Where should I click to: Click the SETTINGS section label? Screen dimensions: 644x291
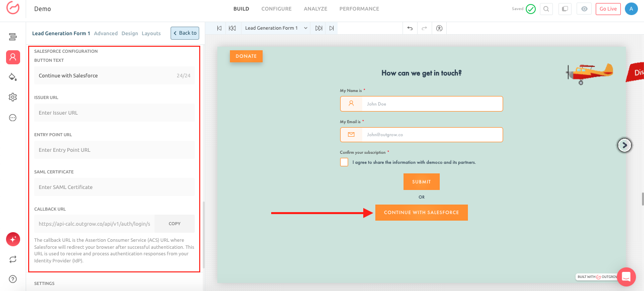(x=44, y=283)
